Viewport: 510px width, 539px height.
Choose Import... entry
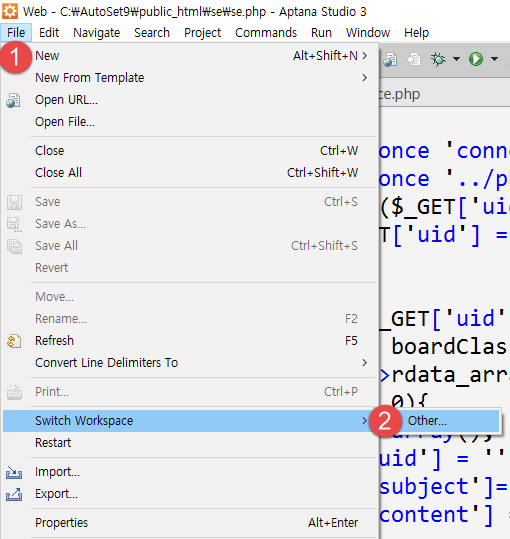pos(189,472)
